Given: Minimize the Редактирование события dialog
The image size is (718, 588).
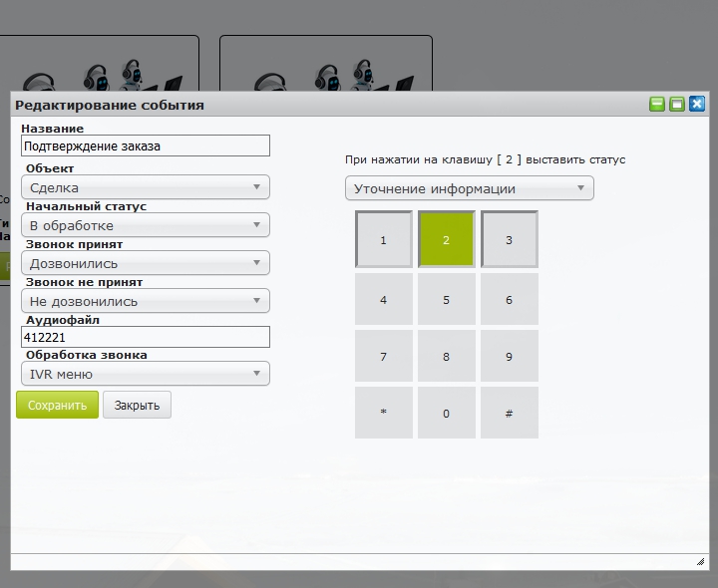Looking at the screenshot, I should (657, 104).
